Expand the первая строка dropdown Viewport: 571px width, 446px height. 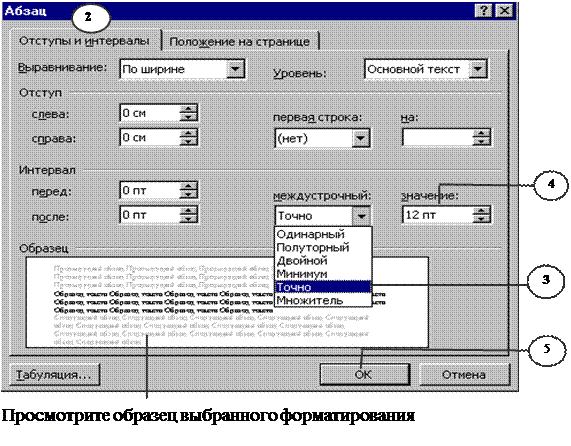point(361,138)
